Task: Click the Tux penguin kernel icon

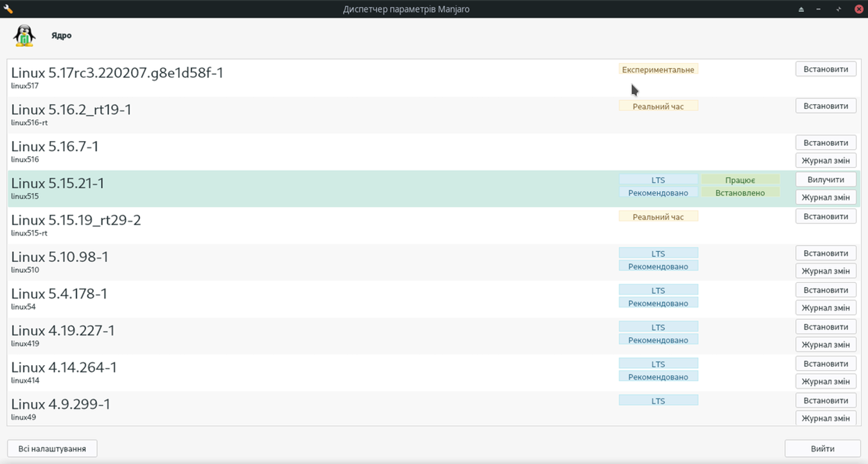Action: pyautogui.click(x=24, y=36)
